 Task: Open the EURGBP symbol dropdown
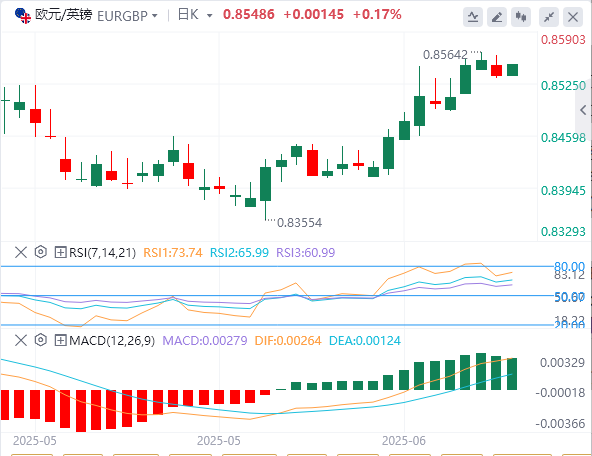[127, 16]
